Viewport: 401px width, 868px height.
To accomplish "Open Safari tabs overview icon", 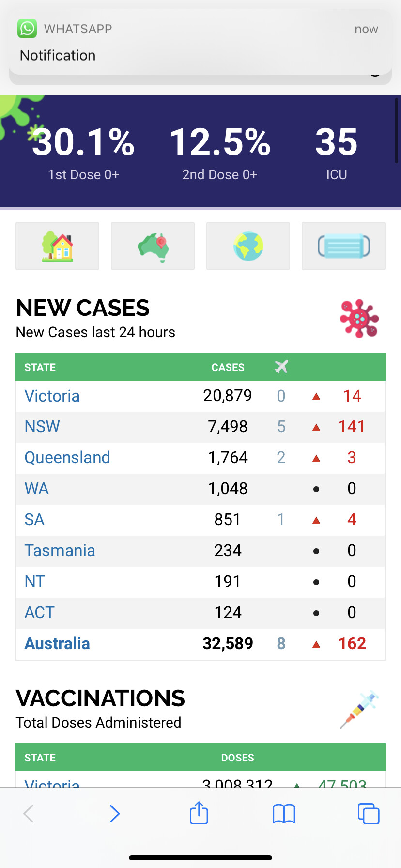I will [368, 813].
